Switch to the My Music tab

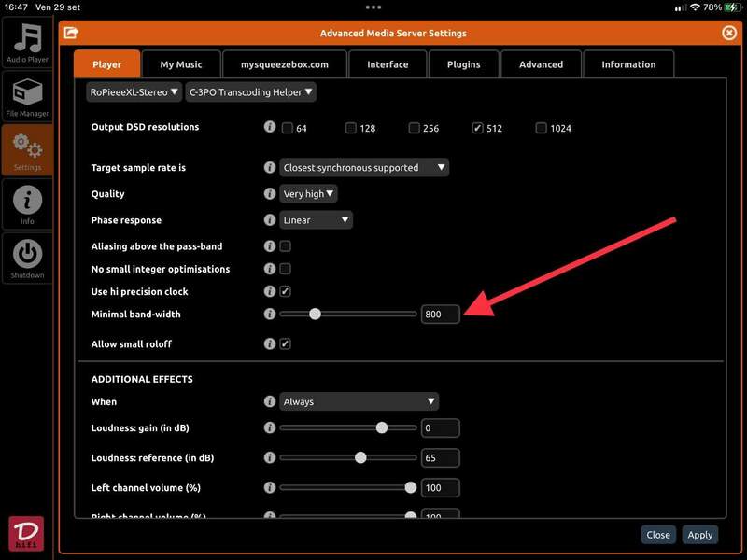[182, 64]
